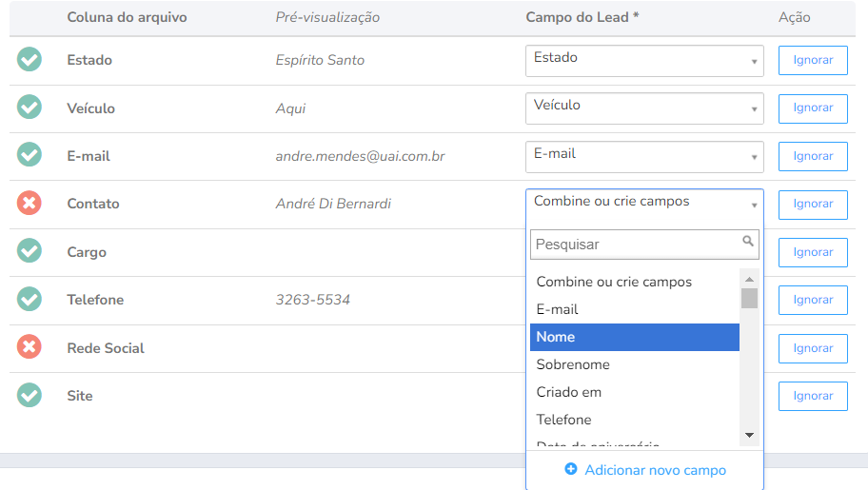
Task: Expand the E-mail lead field dropdown
Action: click(x=644, y=155)
